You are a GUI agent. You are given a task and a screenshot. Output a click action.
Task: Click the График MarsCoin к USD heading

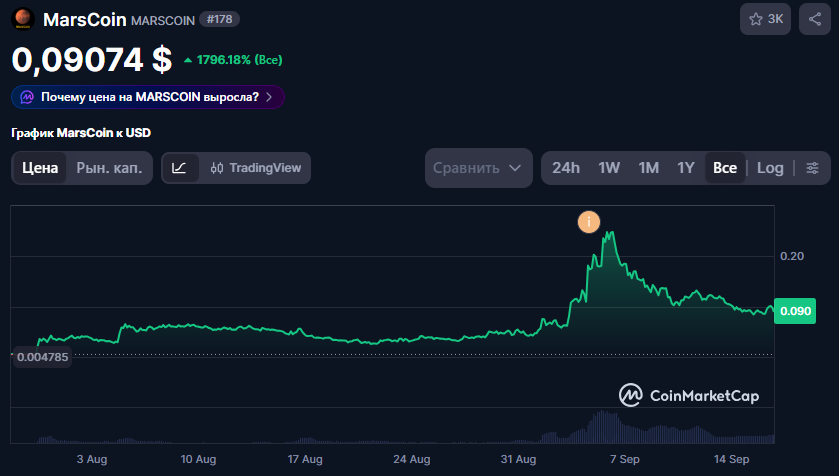pyautogui.click(x=81, y=133)
